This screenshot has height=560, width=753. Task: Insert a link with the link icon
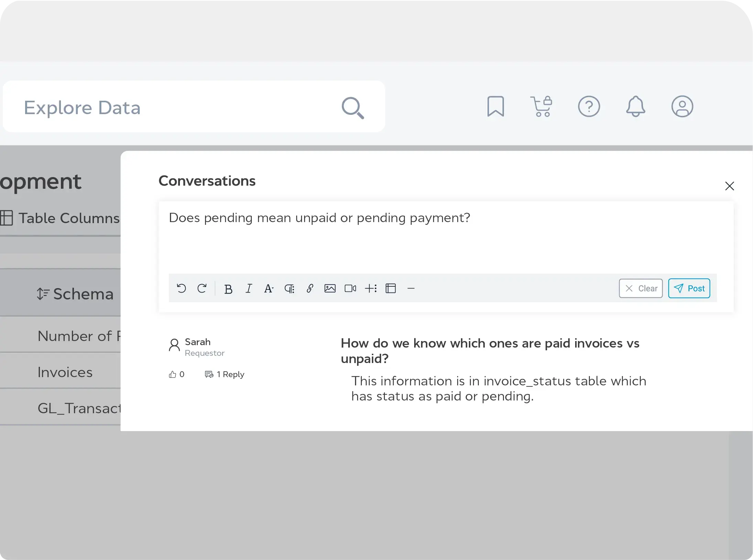(310, 288)
